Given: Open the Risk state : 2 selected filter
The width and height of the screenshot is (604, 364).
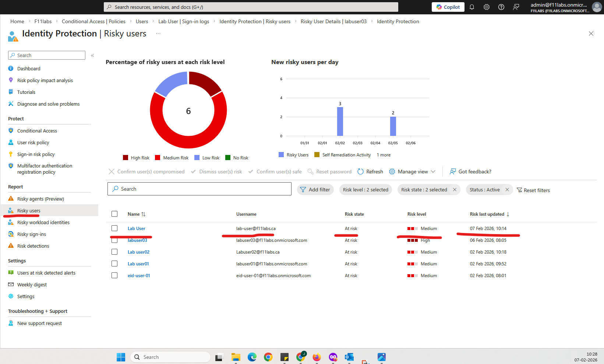Looking at the screenshot, I should [425, 190].
